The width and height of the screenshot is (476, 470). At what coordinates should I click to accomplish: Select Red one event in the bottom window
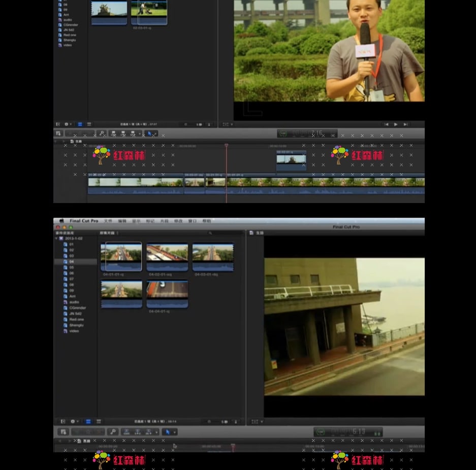(x=76, y=319)
